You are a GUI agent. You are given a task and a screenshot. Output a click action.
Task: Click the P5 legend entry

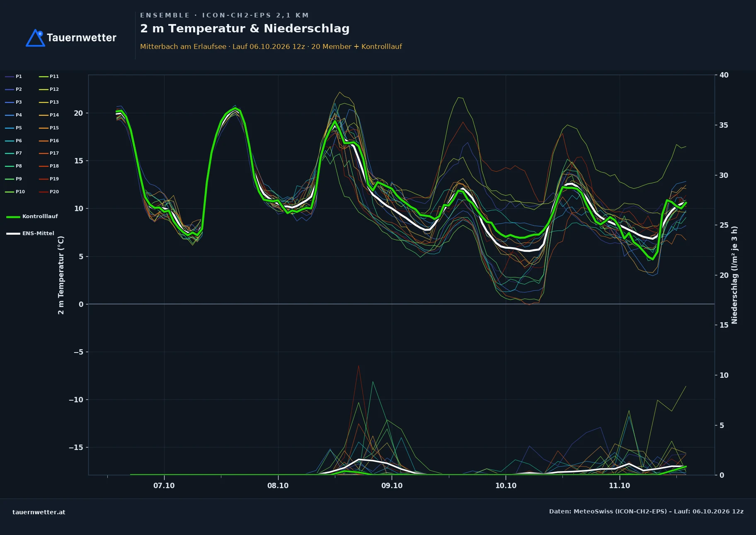coord(14,128)
